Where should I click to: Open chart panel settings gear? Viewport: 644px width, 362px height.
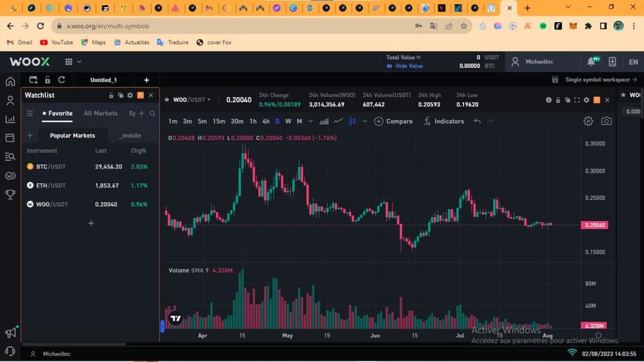587,100
